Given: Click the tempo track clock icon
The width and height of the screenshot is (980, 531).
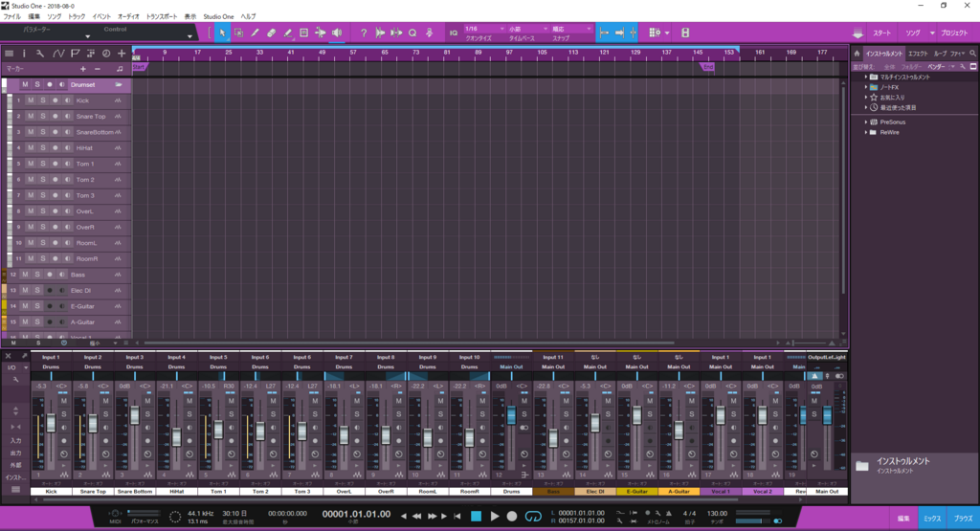Looking at the screenshot, I should pyautogui.click(x=105, y=54).
